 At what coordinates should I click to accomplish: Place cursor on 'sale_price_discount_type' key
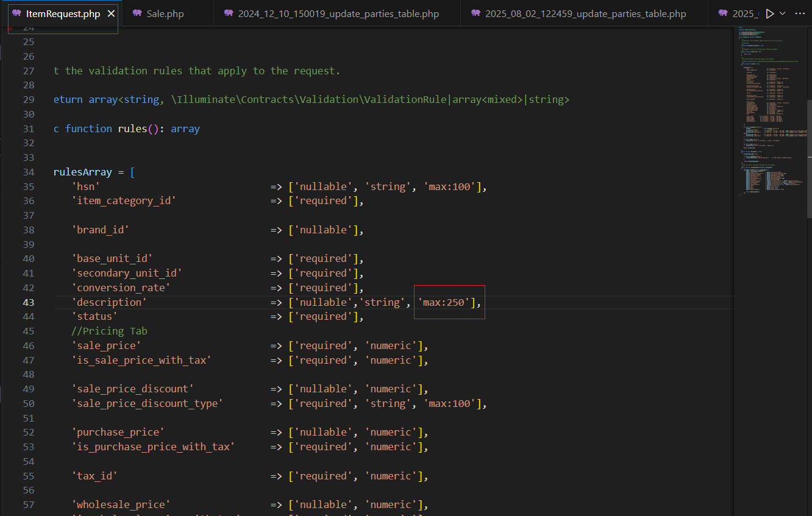pyautogui.click(x=148, y=403)
